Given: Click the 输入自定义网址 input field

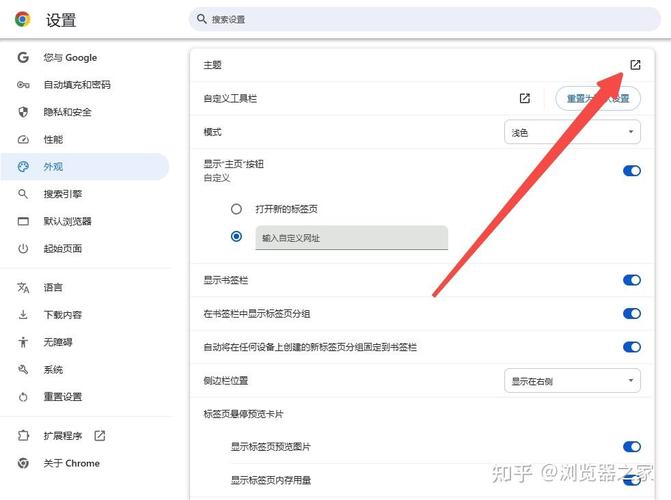Looking at the screenshot, I should pyautogui.click(x=352, y=238).
